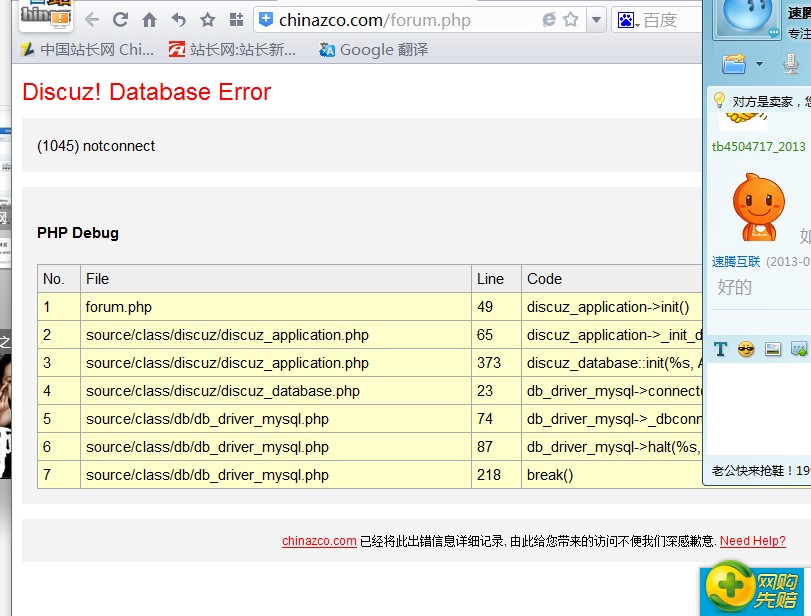
Task: Open the browser home page icon
Action: click(149, 20)
